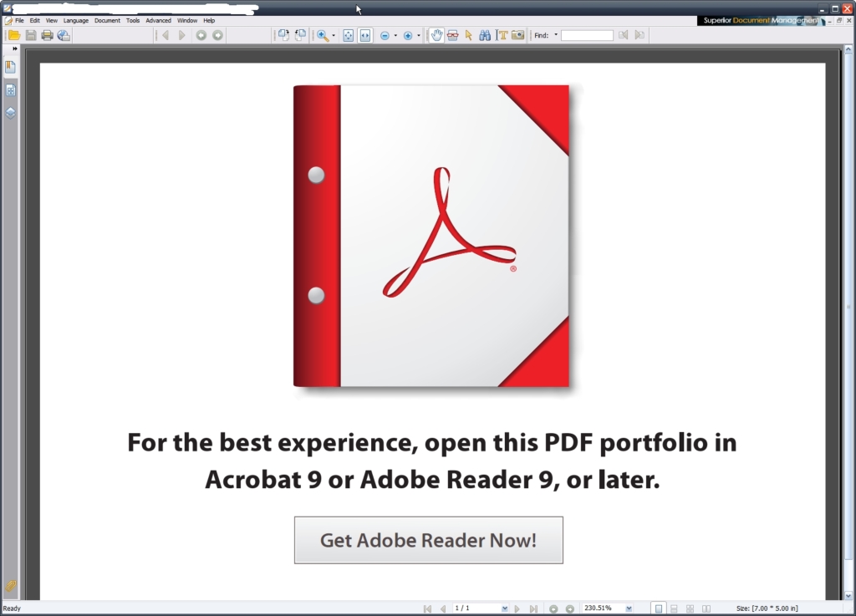Open the zoom tool dropdown arrow
Image resolution: width=856 pixels, height=616 pixels.
(x=334, y=35)
